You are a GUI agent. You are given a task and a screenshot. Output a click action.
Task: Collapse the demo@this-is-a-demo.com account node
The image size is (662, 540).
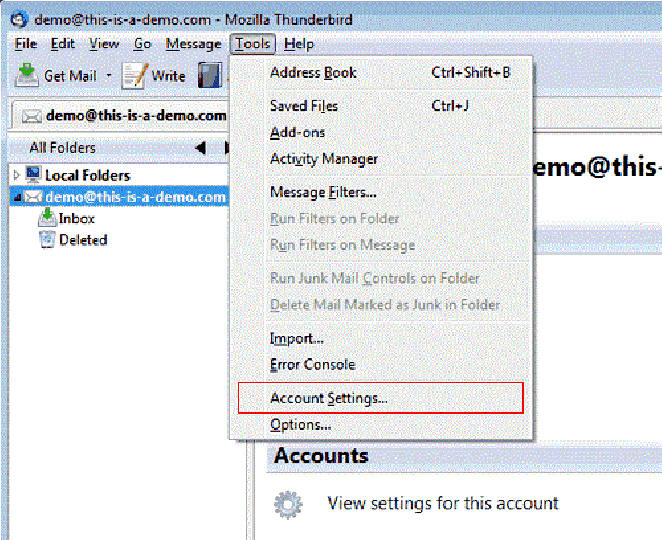18,197
